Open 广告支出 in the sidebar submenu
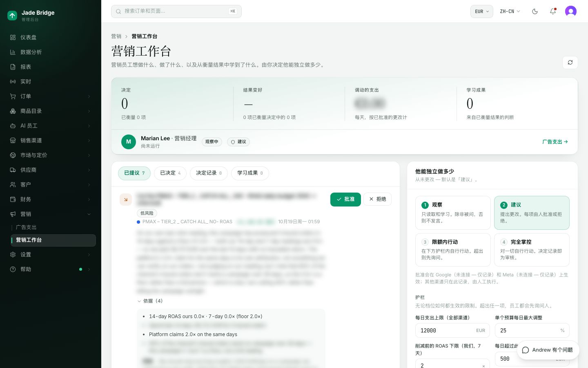The image size is (588, 368). coord(26,227)
